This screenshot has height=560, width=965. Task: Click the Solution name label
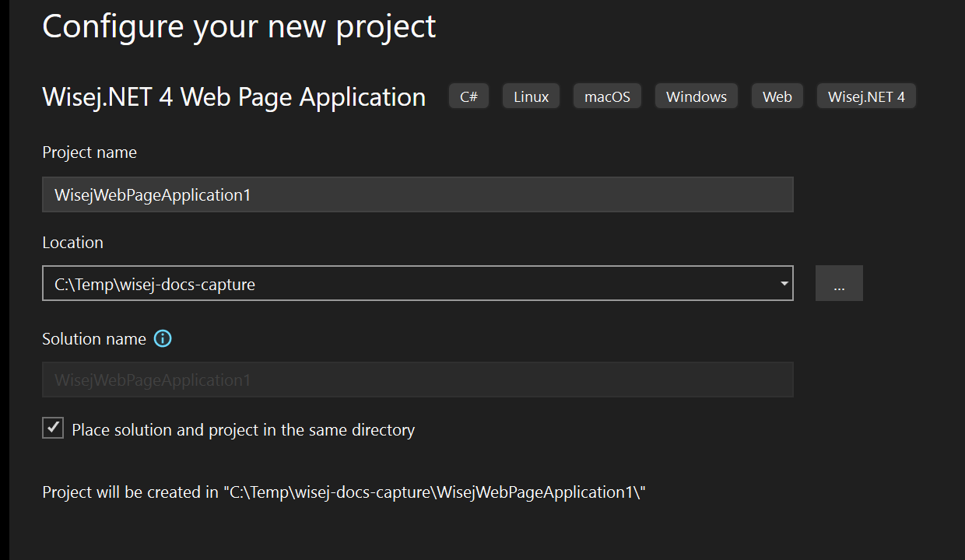tap(94, 339)
